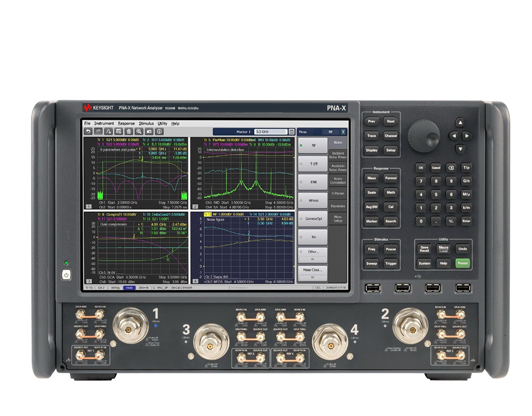Expand the Other softkey dropdown
532x416 pixels.
click(x=312, y=255)
